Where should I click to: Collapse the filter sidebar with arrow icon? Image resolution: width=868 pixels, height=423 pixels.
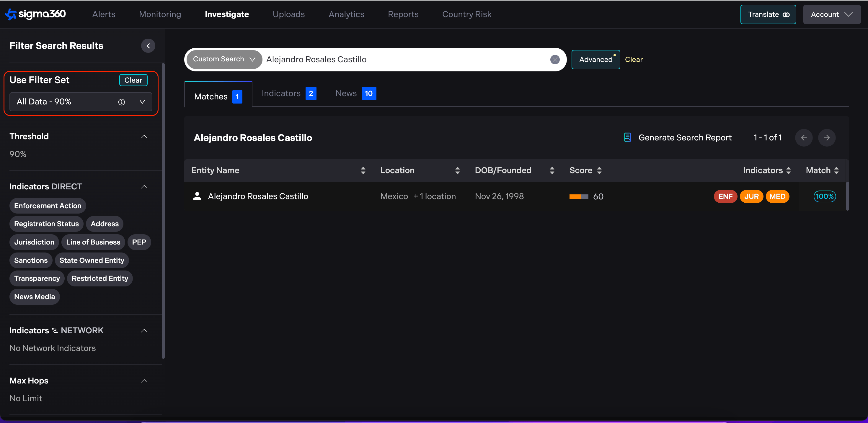(x=148, y=46)
